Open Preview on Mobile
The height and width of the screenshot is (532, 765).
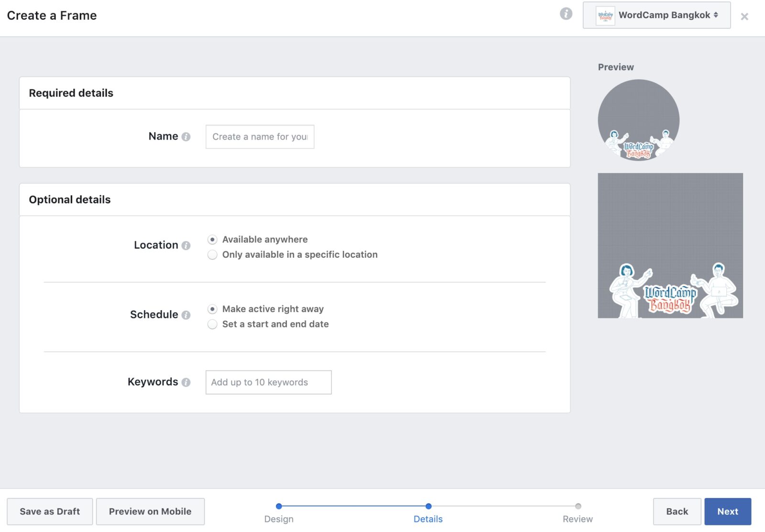tap(150, 511)
